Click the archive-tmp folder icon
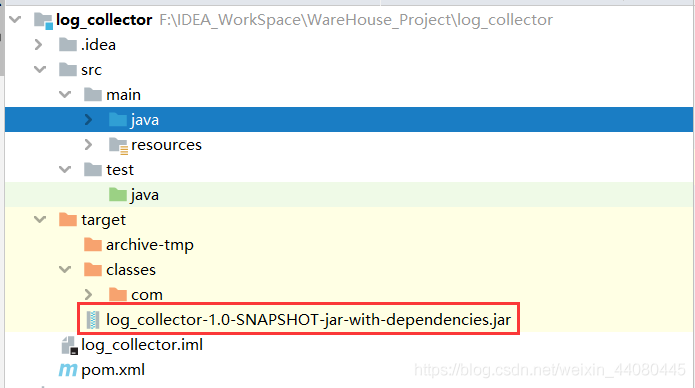This screenshot has height=388, width=695. click(x=93, y=244)
